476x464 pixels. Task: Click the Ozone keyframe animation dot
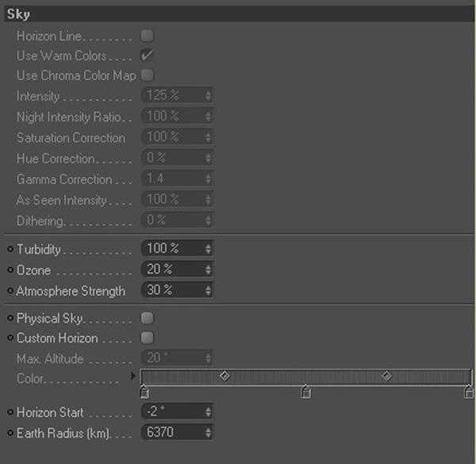[x=10, y=270]
